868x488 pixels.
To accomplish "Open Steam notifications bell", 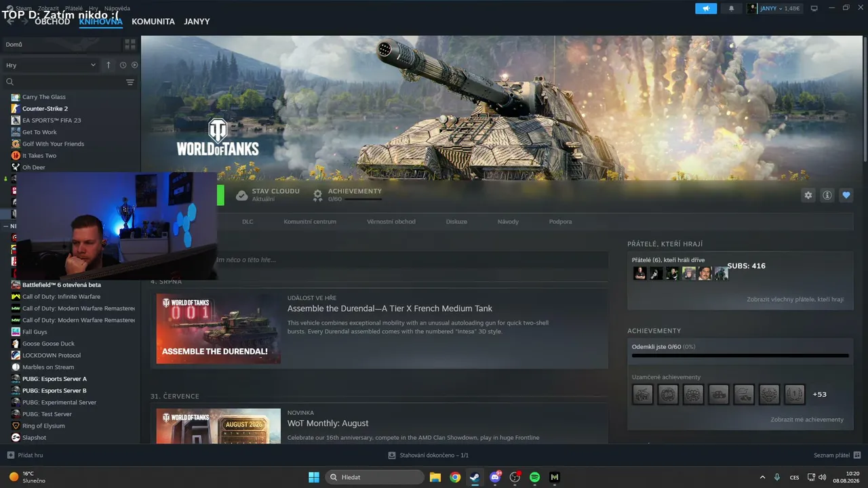I will (x=731, y=9).
